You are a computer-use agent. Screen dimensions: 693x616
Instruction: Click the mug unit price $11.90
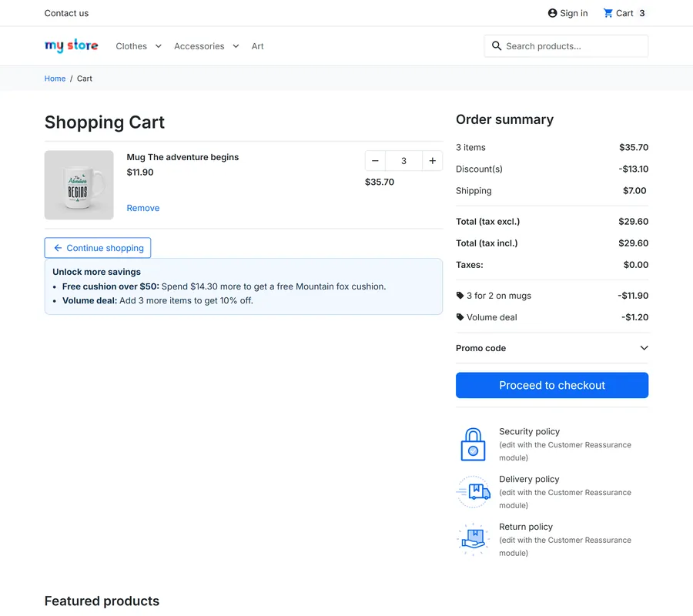click(x=140, y=172)
